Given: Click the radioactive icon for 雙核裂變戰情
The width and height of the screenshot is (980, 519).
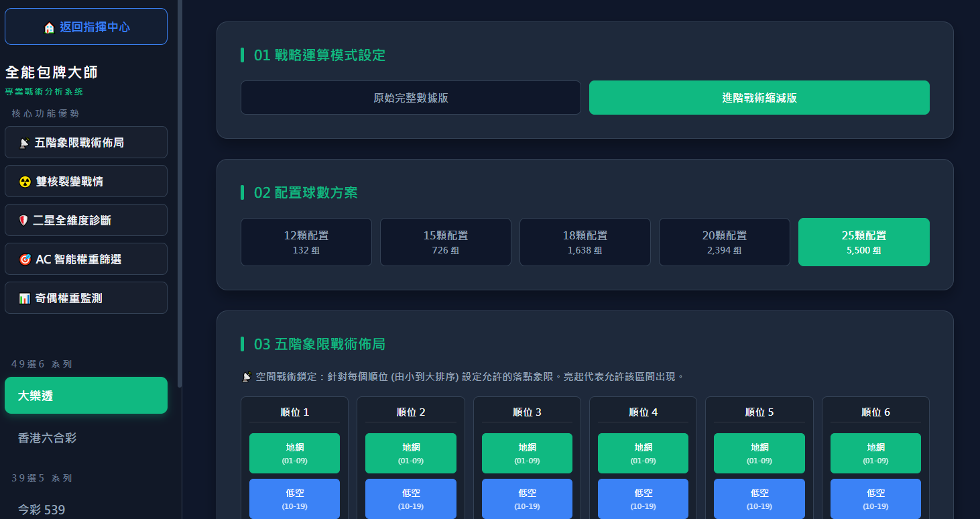Looking at the screenshot, I should pyautogui.click(x=23, y=181).
